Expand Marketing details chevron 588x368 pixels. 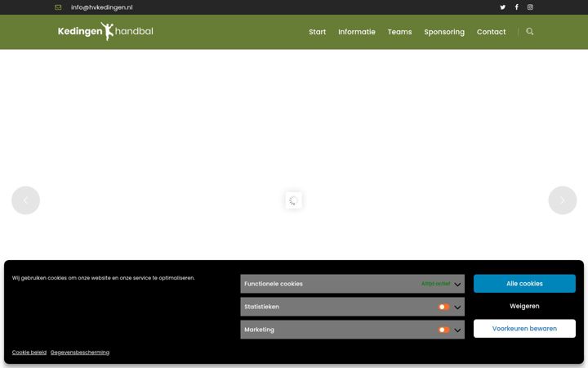pyautogui.click(x=457, y=330)
